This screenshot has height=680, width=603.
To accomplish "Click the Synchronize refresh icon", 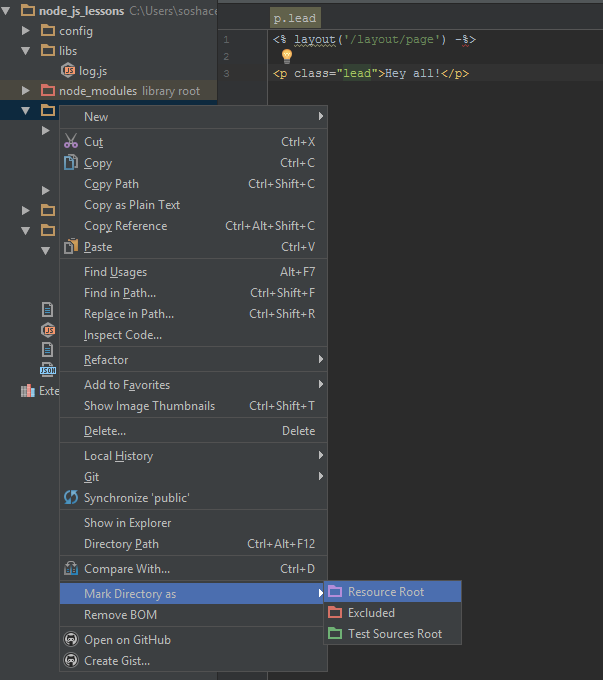I will (71, 497).
